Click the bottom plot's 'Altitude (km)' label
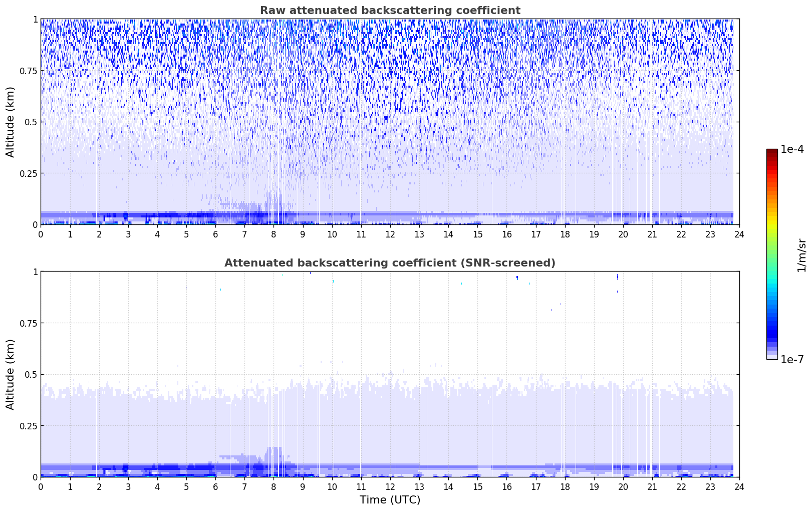This screenshot has width=812, height=511. tap(11, 374)
